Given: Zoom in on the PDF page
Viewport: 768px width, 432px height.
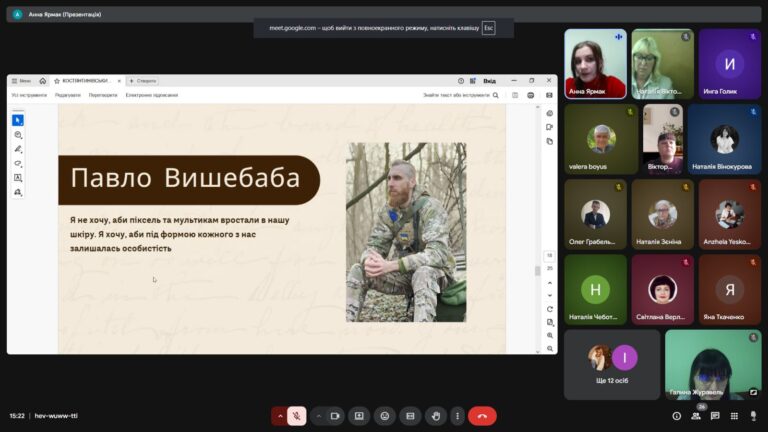Looking at the screenshot, I should [x=550, y=336].
